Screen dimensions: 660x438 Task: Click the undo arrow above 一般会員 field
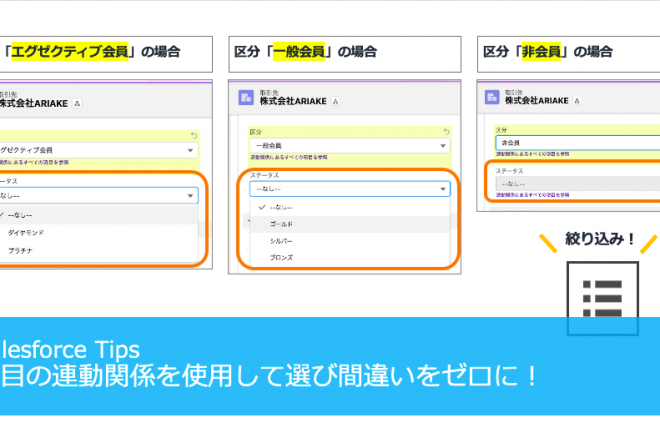446,130
